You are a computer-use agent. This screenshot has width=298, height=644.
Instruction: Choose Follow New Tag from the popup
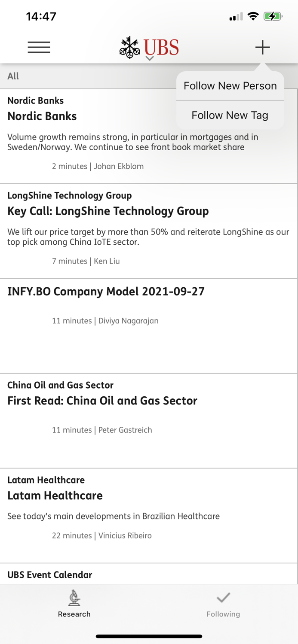click(x=230, y=115)
